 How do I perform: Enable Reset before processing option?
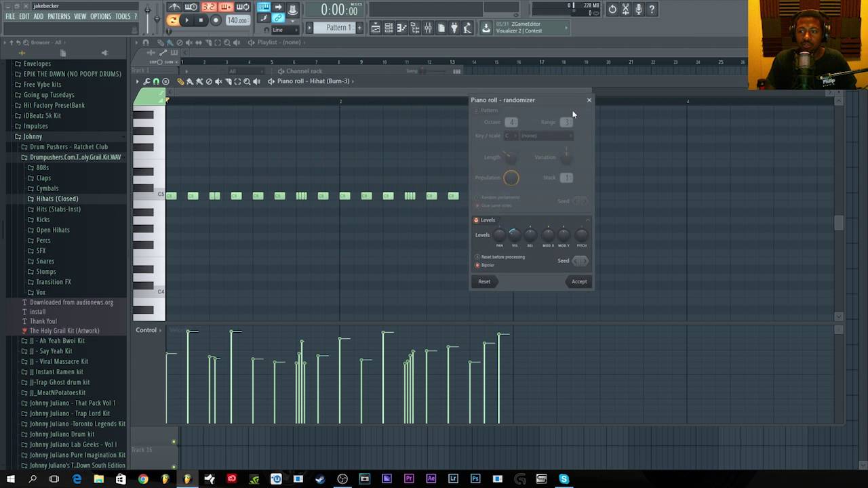click(x=477, y=257)
